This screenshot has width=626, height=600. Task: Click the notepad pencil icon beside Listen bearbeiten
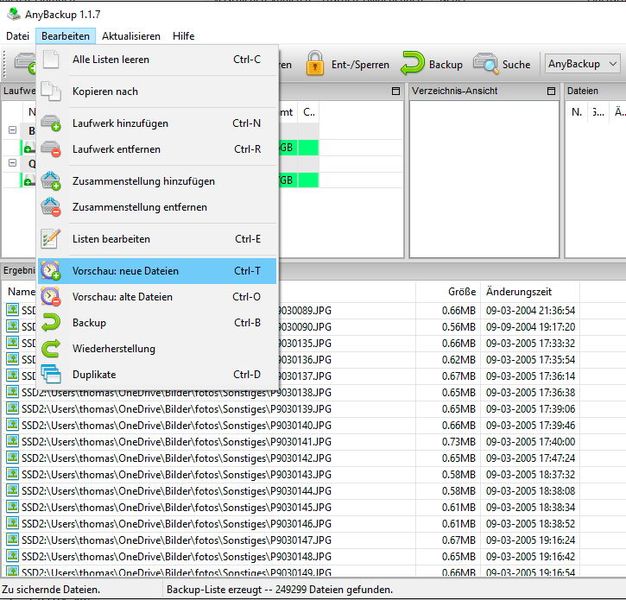tap(51, 239)
